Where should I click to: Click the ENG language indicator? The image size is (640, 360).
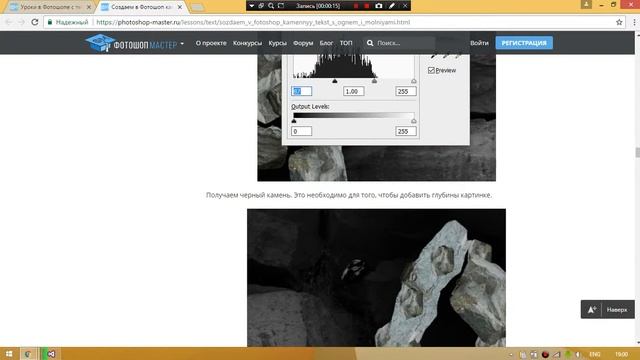click(595, 354)
